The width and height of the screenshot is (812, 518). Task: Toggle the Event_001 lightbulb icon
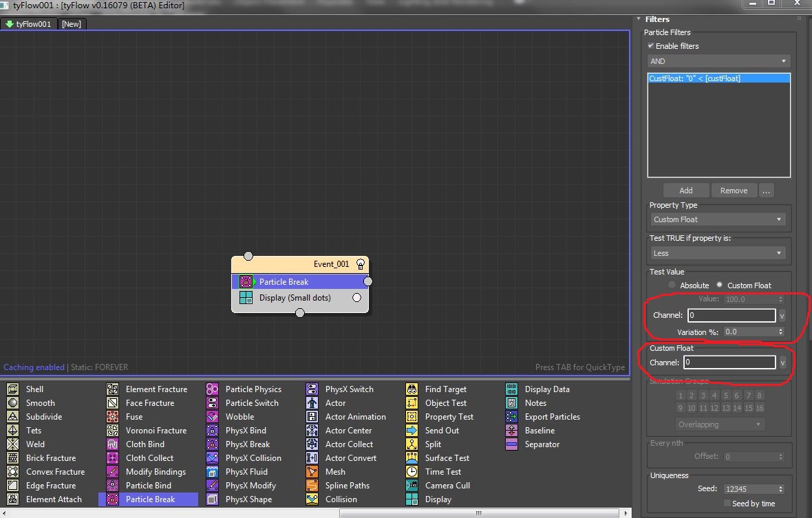(359, 264)
